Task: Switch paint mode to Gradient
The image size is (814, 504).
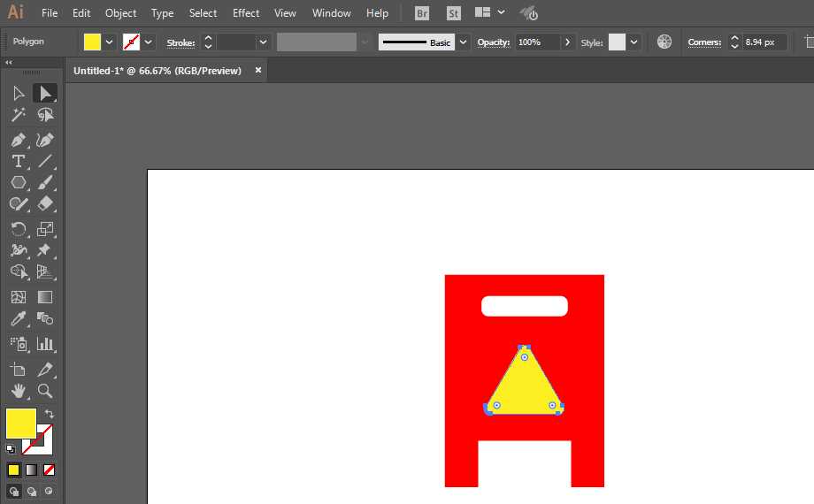Action: tap(31, 470)
